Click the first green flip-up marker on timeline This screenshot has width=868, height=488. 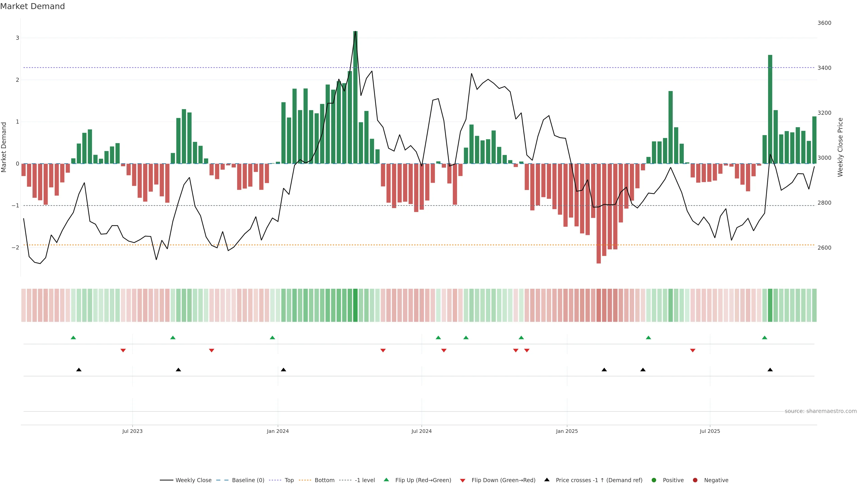point(73,338)
